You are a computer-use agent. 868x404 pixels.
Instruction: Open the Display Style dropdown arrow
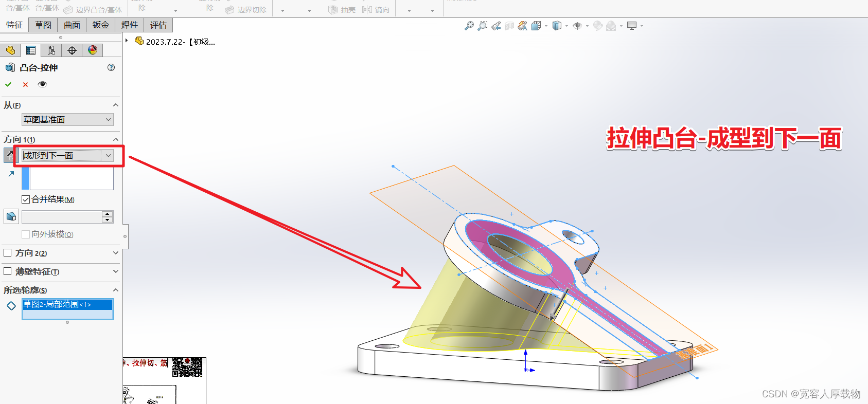pyautogui.click(x=566, y=26)
